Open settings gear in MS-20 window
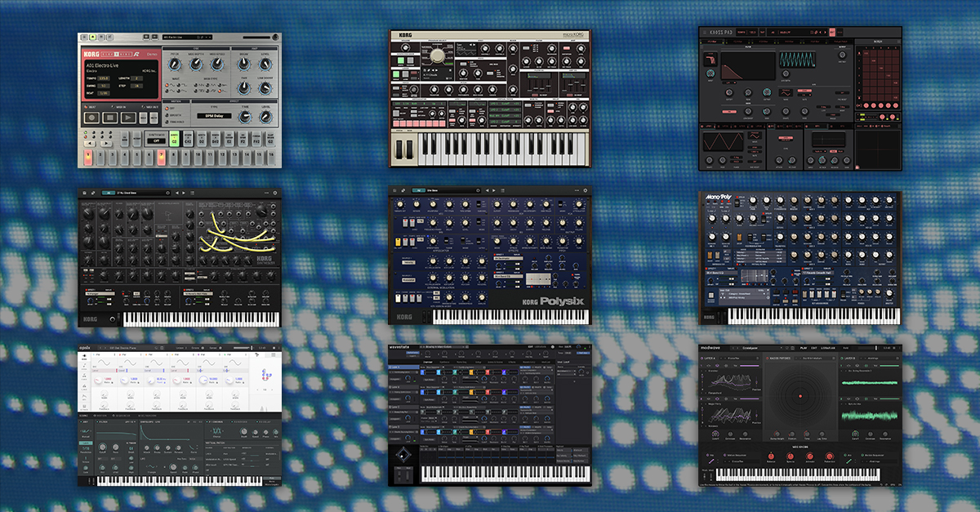 pos(274,193)
